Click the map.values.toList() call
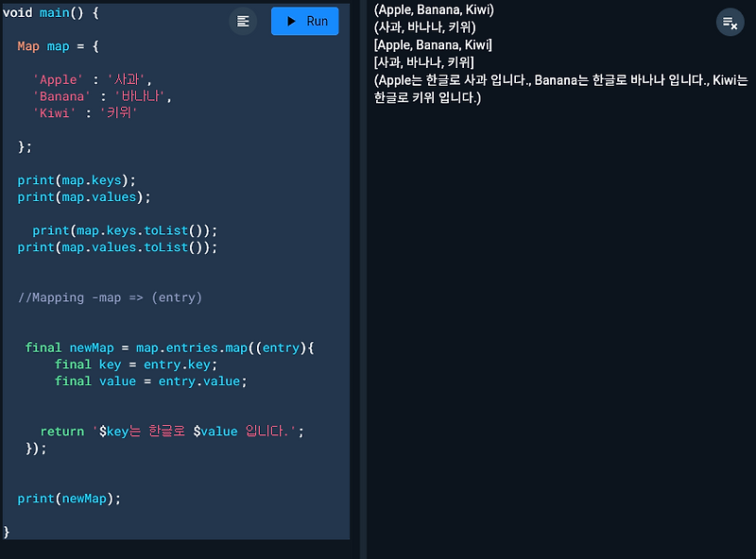 tap(123, 246)
